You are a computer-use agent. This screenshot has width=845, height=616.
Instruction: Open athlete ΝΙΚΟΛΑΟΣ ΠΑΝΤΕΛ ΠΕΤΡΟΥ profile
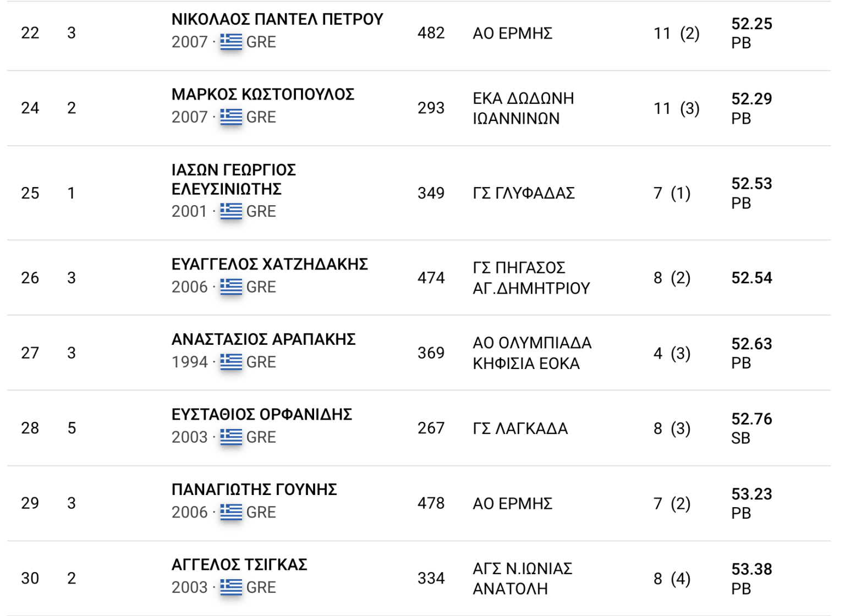click(x=277, y=19)
